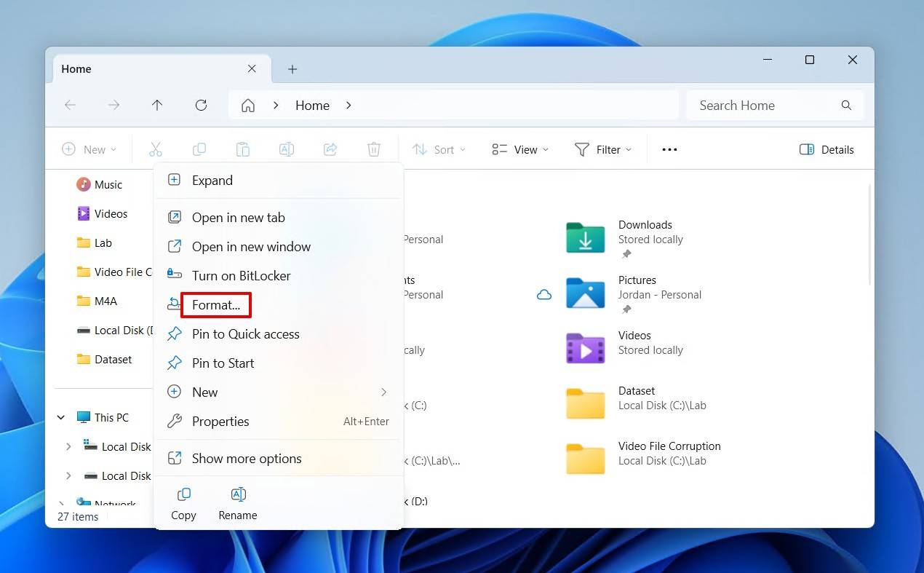This screenshot has height=573, width=924.
Task: Click the Refresh icon in navigation bar
Action: (x=202, y=106)
